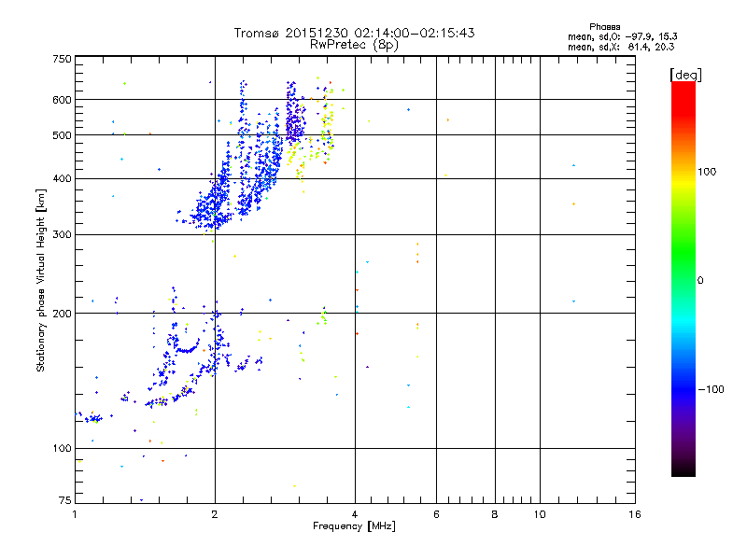This screenshot has height=560, width=747.
Task: Click the x-axis '8' tick label
Action: (x=495, y=514)
